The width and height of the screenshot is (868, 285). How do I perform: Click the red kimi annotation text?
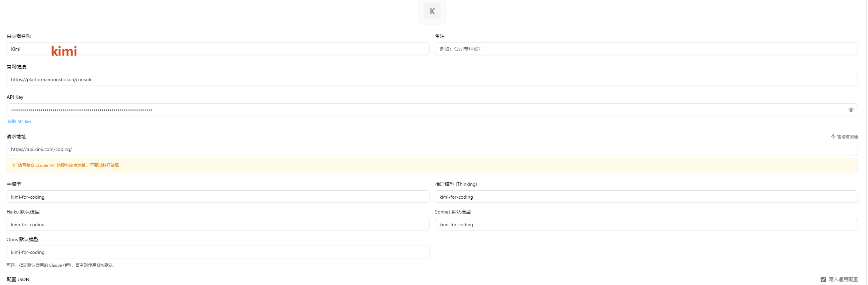(64, 51)
